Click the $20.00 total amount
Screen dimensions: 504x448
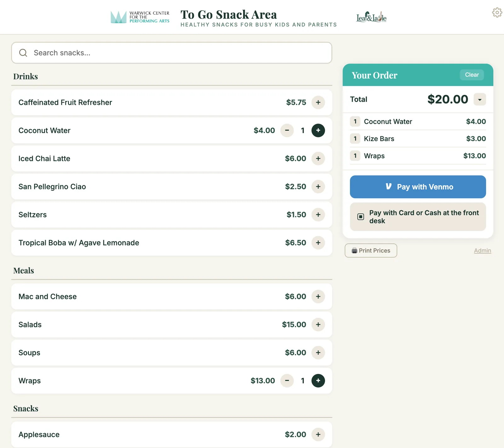(x=448, y=99)
